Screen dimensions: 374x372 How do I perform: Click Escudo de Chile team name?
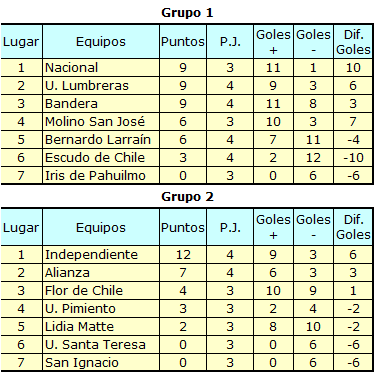[x=95, y=158]
